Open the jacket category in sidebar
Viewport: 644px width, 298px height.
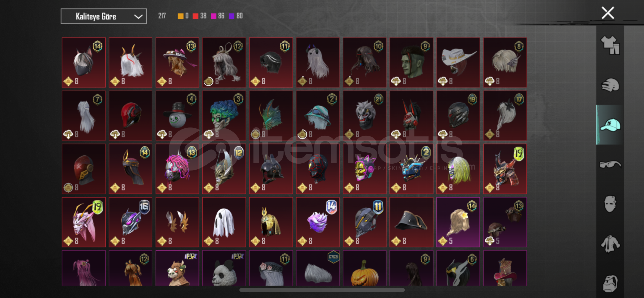click(610, 244)
